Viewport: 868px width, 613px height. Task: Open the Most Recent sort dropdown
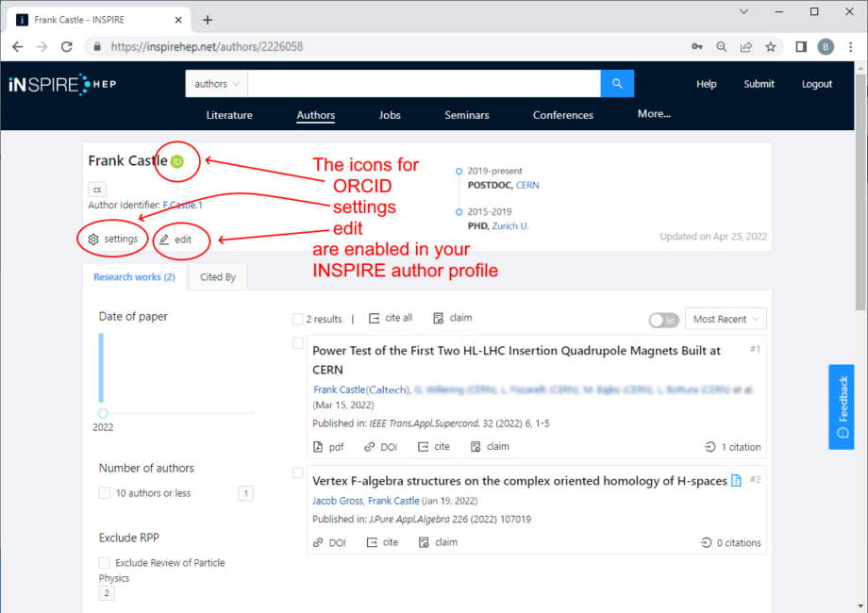726,319
